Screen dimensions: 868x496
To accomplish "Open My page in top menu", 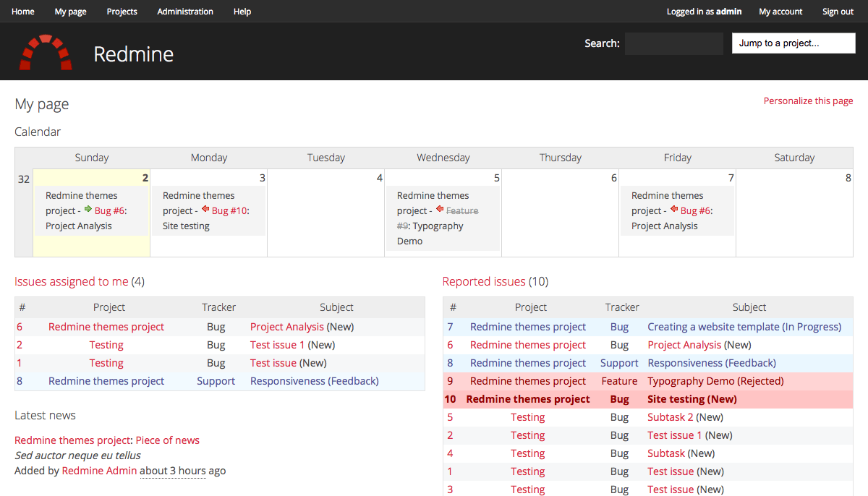I will 70,12.
